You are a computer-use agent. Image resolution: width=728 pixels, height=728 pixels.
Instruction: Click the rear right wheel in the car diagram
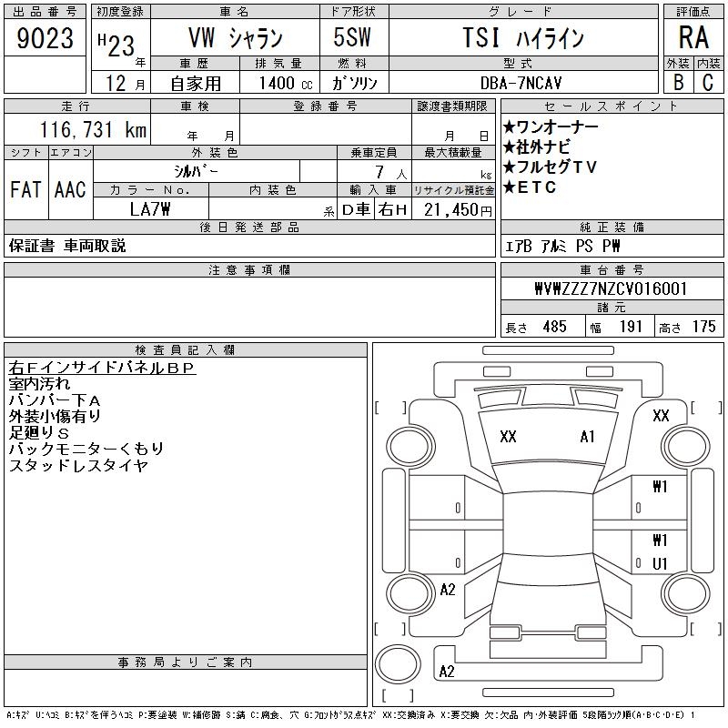687,592
